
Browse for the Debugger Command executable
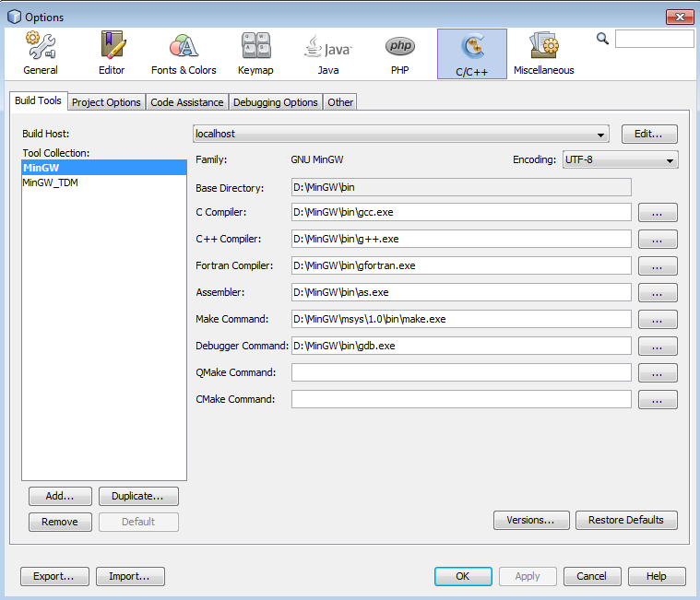pos(658,347)
